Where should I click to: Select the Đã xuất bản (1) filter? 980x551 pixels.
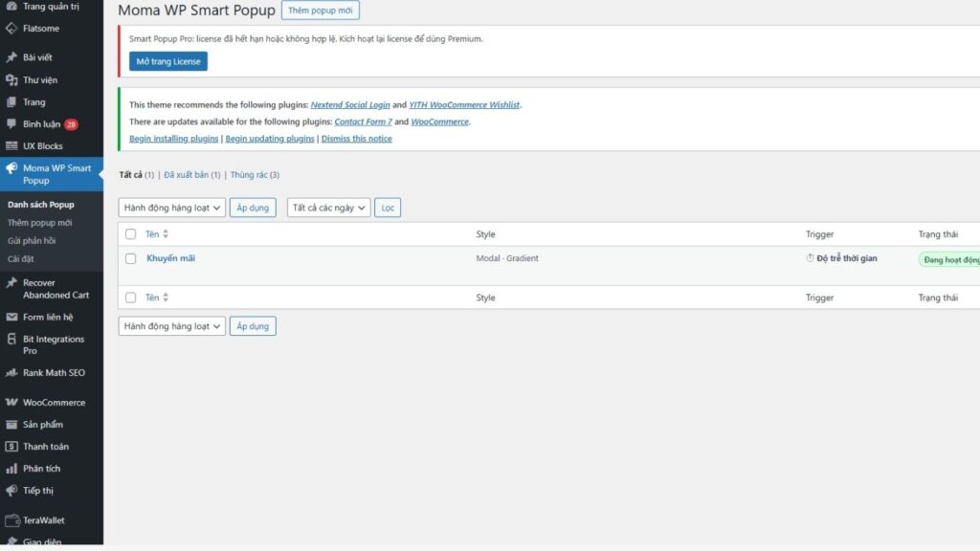[x=191, y=175]
